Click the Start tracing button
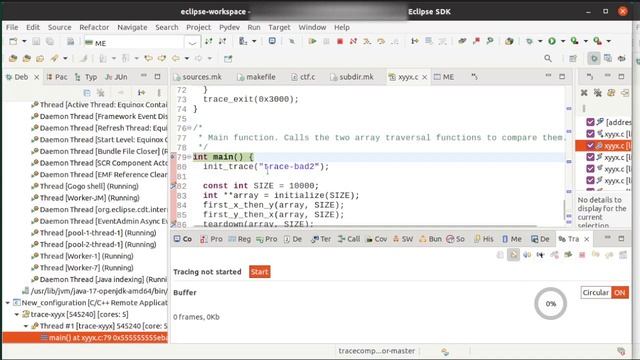Image resolution: width=640 pixels, height=360 pixels. (x=260, y=272)
